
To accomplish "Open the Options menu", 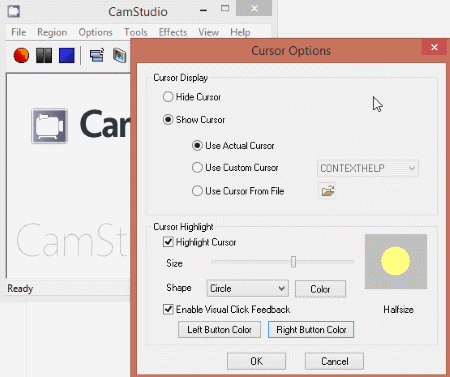I will point(95,32).
